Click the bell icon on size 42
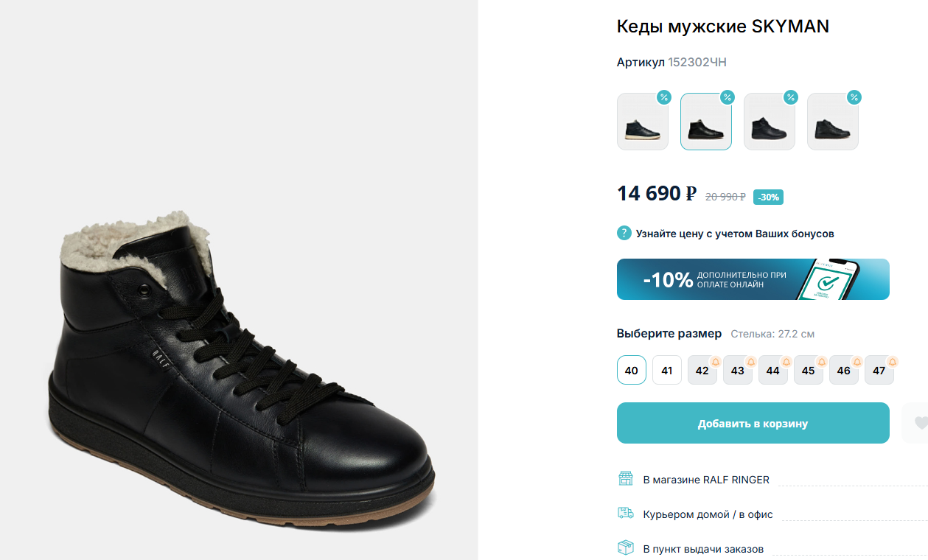Viewport: 928px width, 560px height. pos(715,362)
